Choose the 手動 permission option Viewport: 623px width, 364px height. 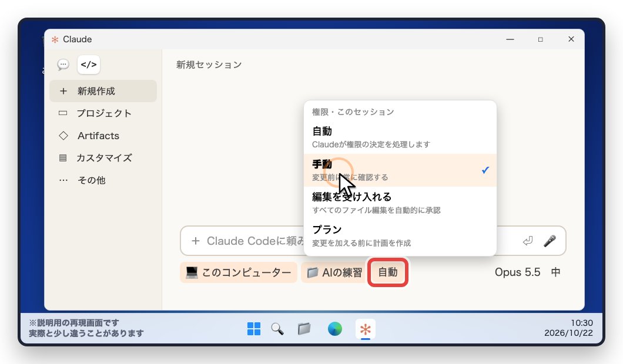[x=400, y=170]
